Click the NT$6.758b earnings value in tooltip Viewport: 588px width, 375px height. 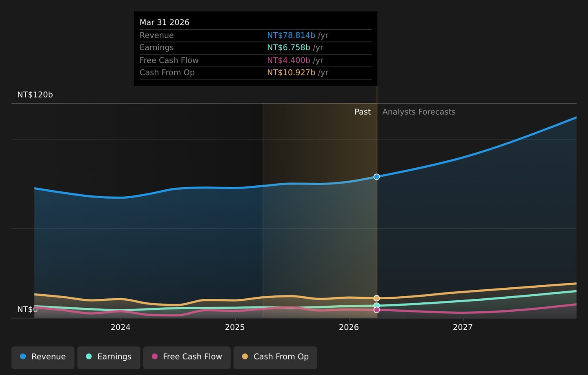pos(289,48)
